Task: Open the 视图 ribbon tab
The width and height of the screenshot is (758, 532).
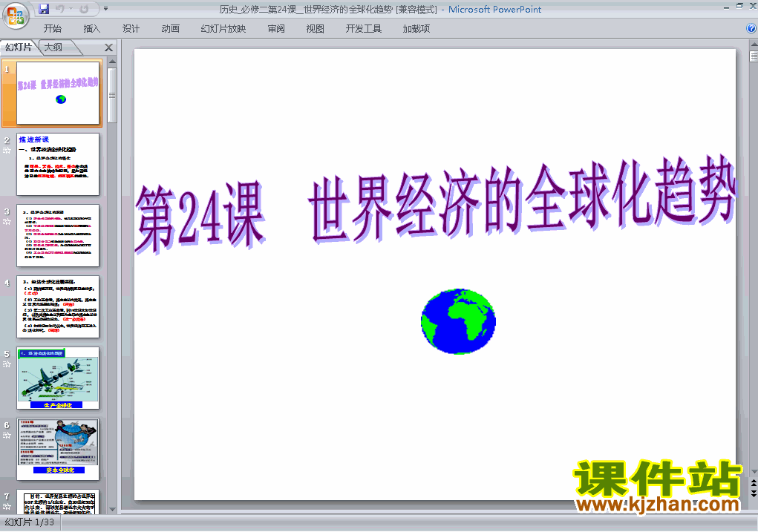Action: click(316, 28)
